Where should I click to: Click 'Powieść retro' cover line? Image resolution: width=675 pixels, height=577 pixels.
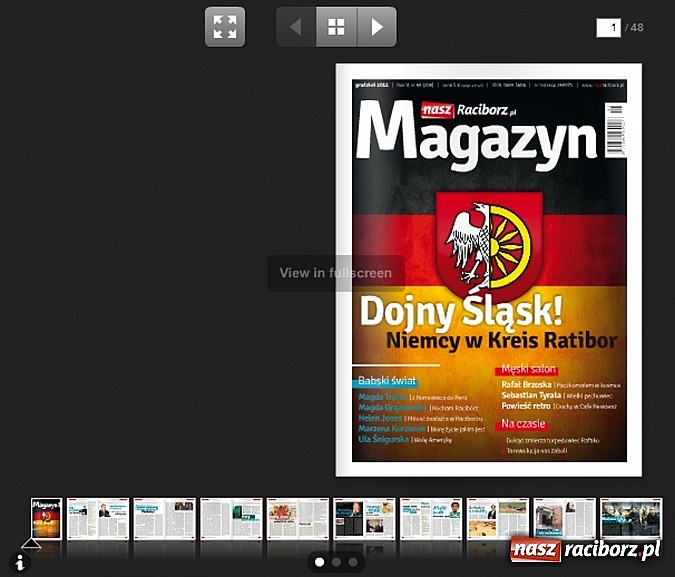tap(526, 406)
